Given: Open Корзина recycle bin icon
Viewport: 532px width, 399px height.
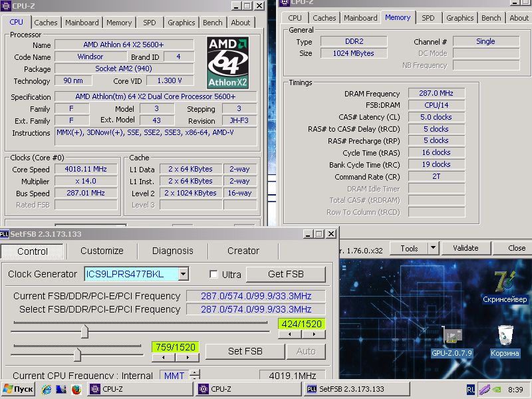Looking at the screenshot, I should click(x=505, y=341).
